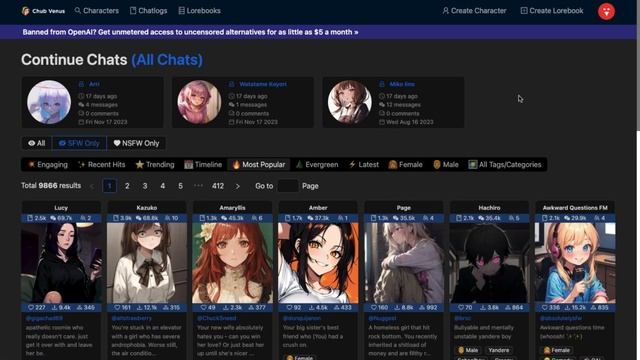Open the Awkward Questions FM image
The image size is (640, 360).
coord(575,263)
